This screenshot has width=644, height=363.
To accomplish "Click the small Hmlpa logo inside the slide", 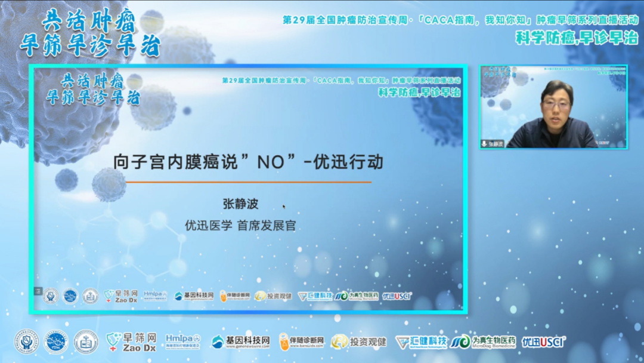I will click(x=155, y=296).
